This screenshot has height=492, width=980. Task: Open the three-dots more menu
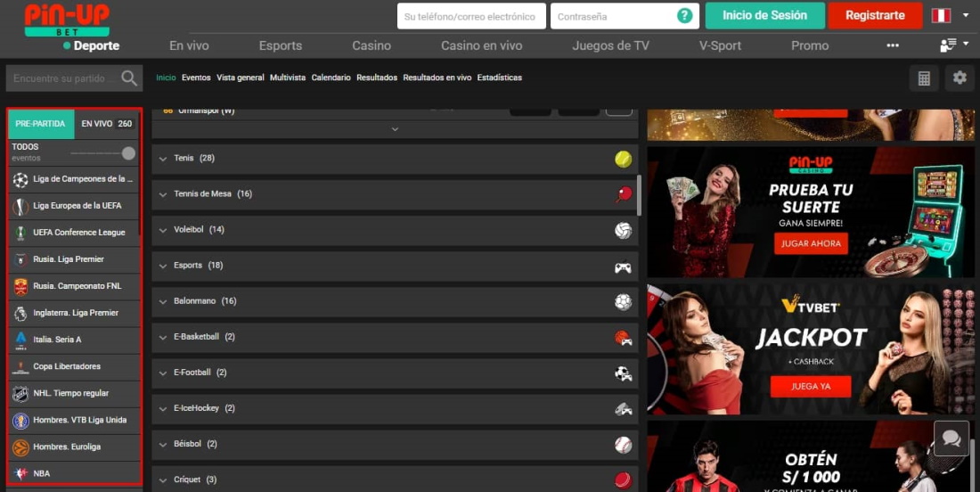click(x=893, y=45)
